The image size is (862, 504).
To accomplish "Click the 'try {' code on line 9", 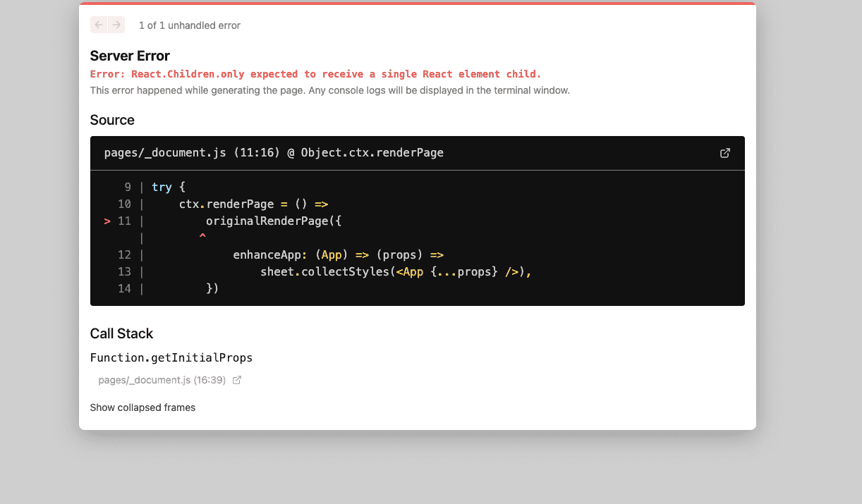I will (169, 187).
